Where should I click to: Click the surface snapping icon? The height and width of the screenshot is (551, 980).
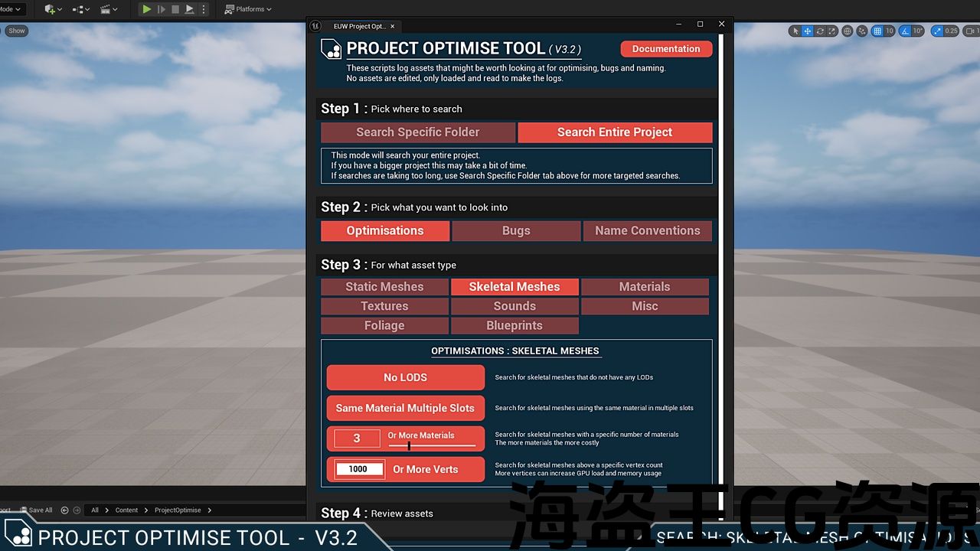[862, 31]
